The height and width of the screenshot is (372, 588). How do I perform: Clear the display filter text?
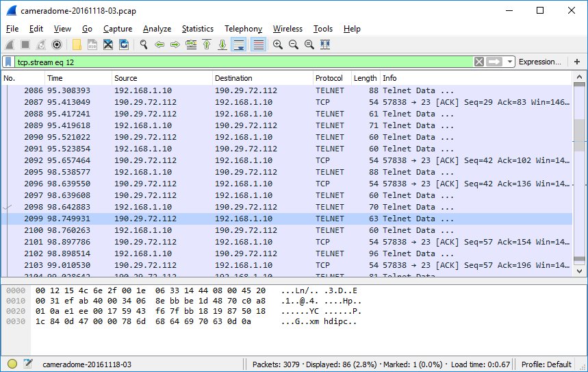point(479,62)
